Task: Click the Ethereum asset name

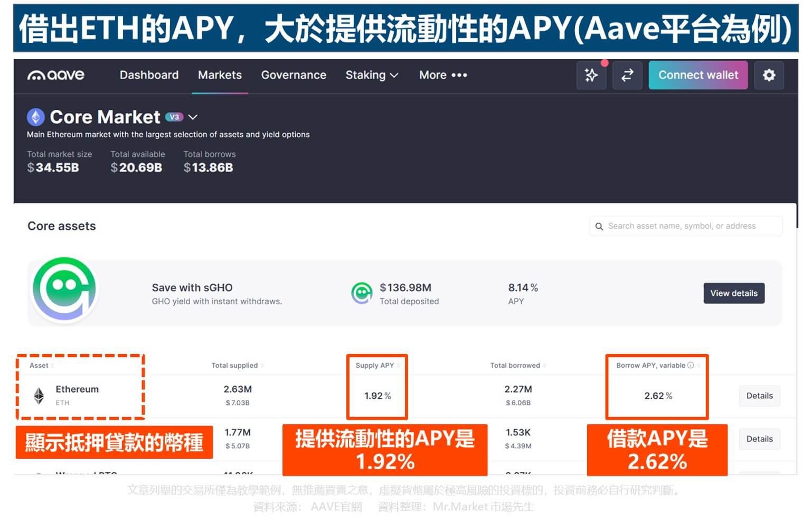Action: 77,389
